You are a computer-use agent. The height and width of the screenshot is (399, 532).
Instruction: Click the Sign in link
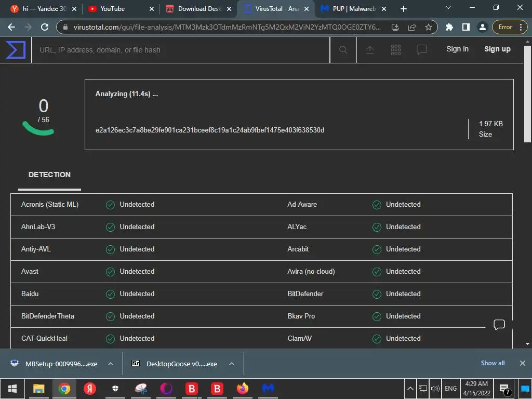[x=457, y=49]
